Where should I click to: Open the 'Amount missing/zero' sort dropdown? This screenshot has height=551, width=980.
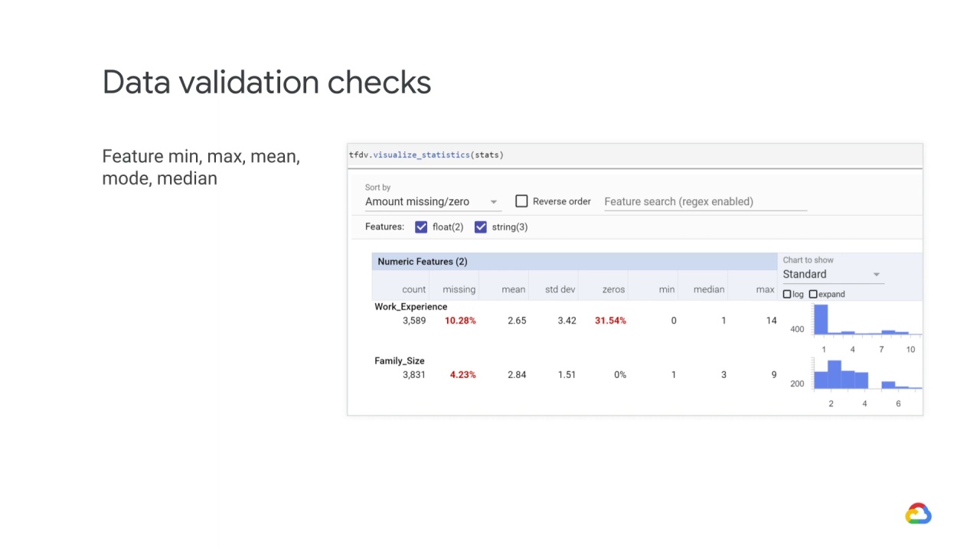click(433, 202)
